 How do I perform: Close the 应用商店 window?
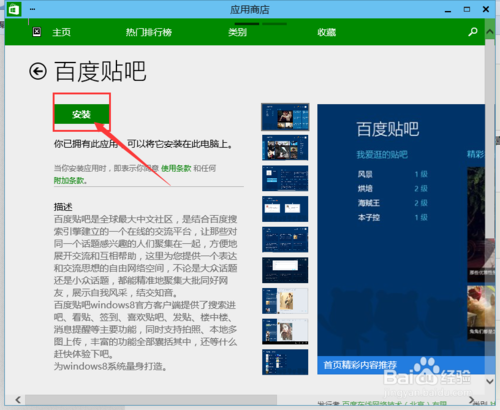[486, 9]
